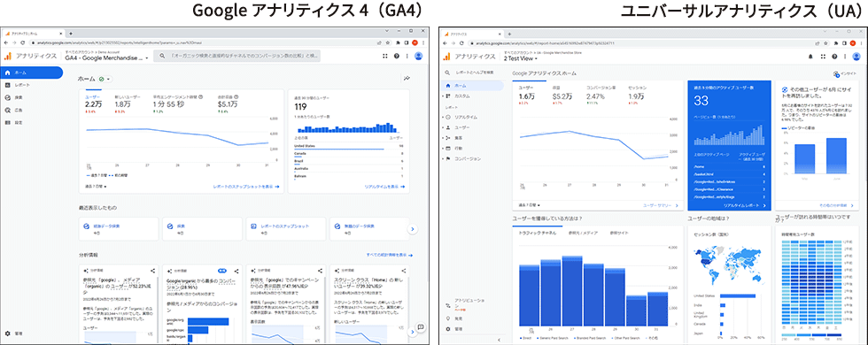Click United States row in GA4 realtime card
The height and width of the screenshot is (345, 868).
tap(349, 146)
